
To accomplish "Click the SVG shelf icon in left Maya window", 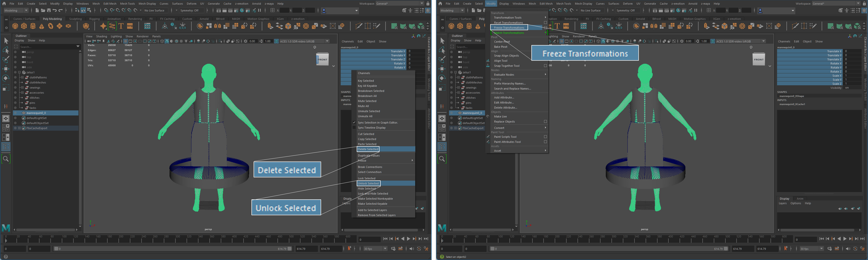I will point(130,26).
